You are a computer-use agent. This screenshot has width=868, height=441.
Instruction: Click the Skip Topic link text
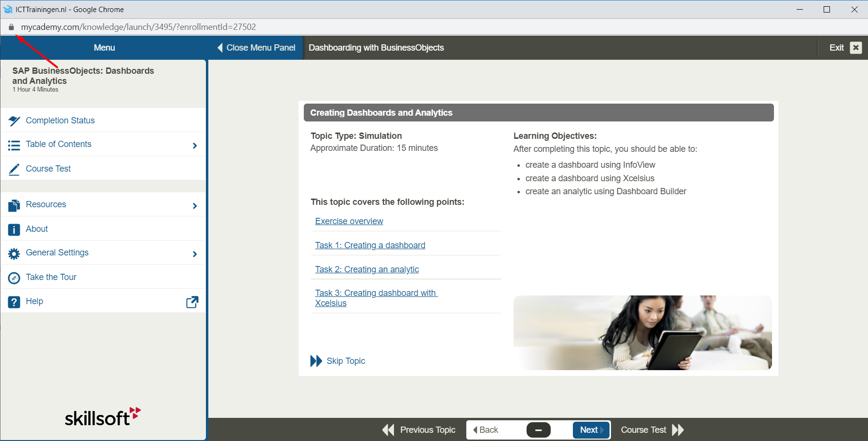pos(346,361)
